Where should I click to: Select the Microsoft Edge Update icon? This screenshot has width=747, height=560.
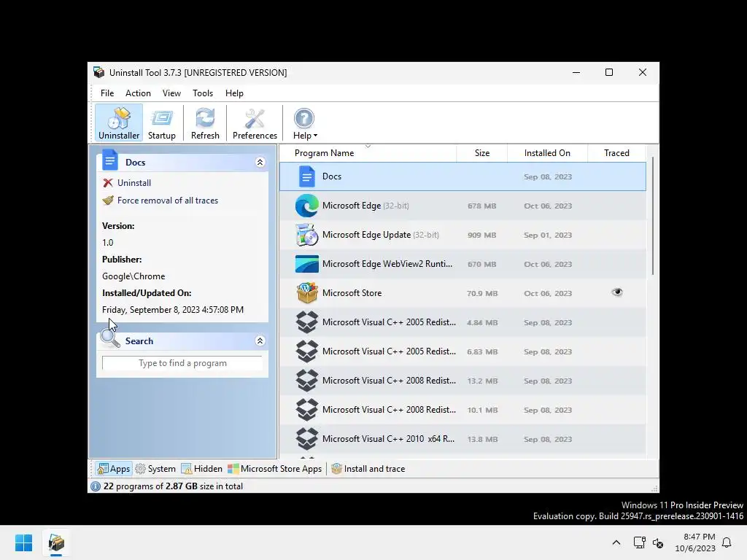[x=307, y=235]
